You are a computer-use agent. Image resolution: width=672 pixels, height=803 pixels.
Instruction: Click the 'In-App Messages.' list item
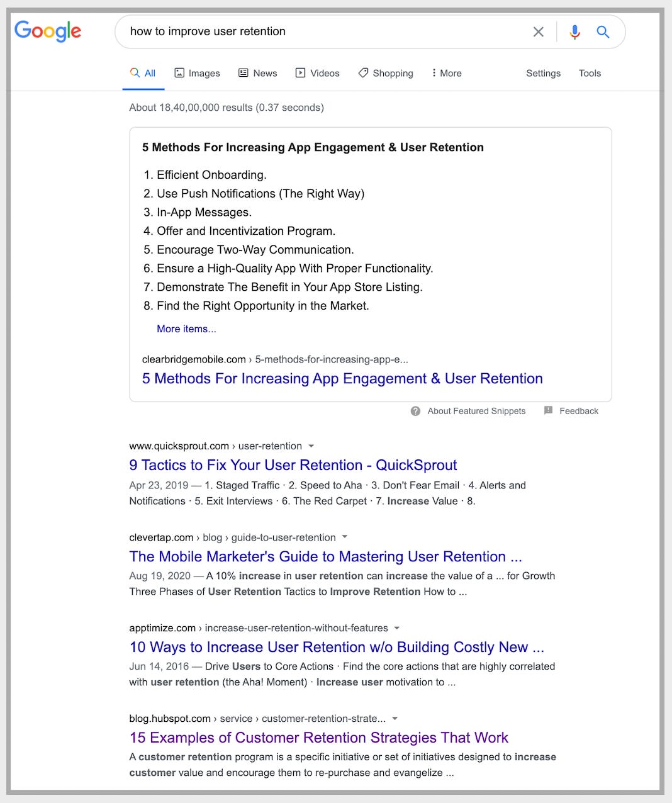click(x=204, y=212)
